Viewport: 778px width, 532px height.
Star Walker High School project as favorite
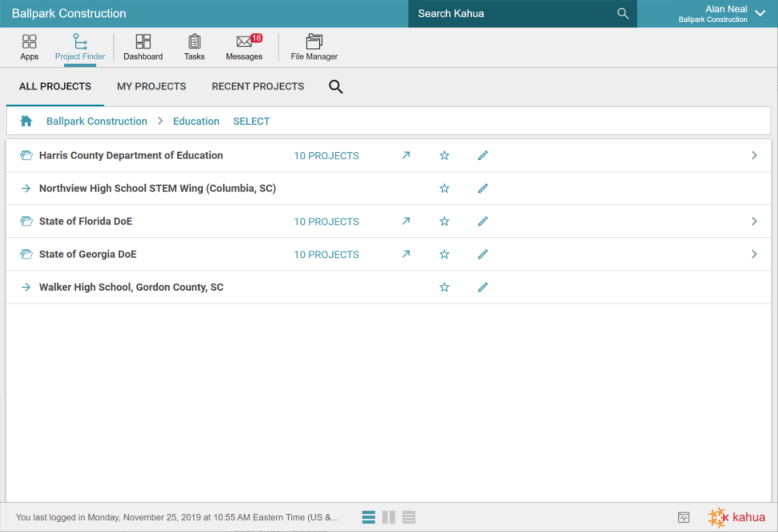click(x=444, y=287)
